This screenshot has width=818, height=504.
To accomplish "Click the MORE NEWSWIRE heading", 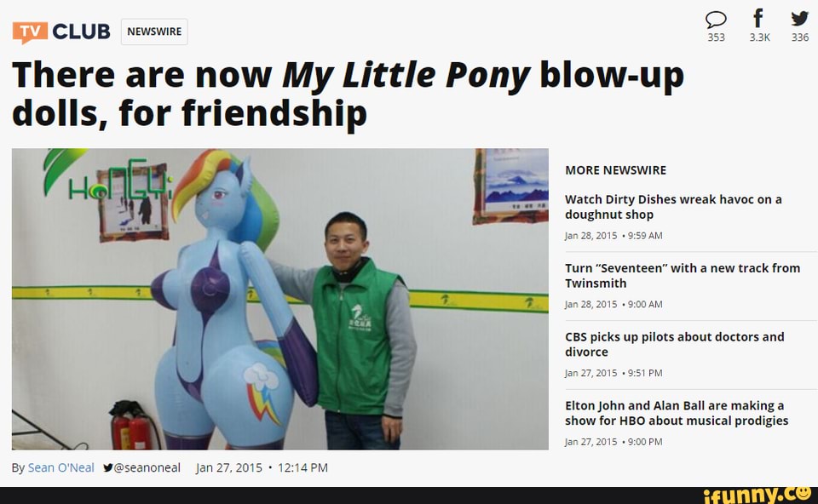I will point(615,170).
